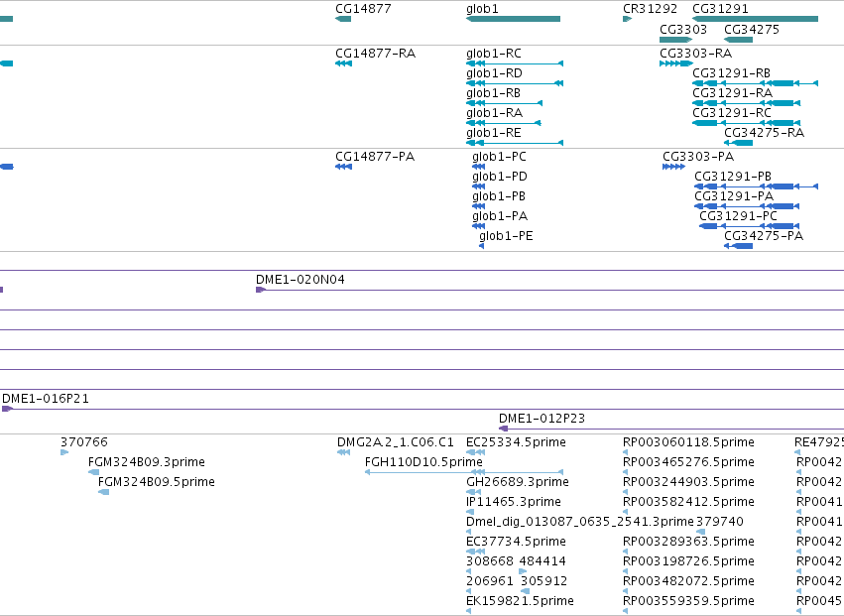Click protein label glob1-PA
844x616 pixels.
[500, 216]
